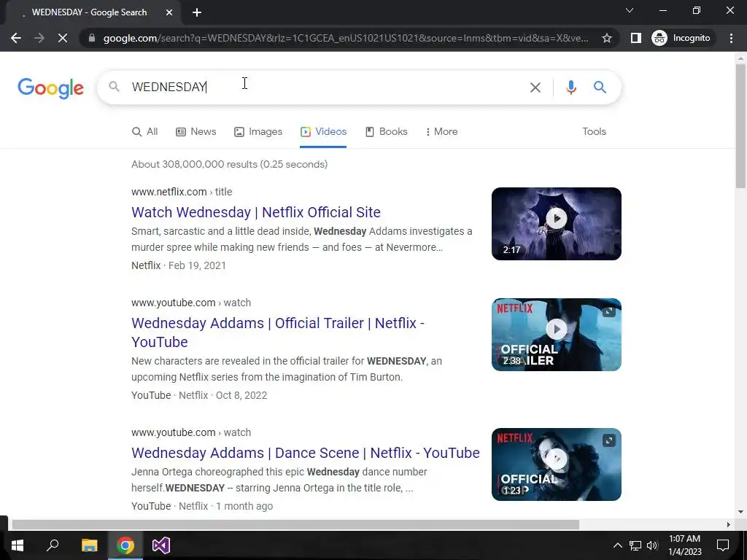Stop the page from loading
This screenshot has height=560, width=747.
click(63, 38)
